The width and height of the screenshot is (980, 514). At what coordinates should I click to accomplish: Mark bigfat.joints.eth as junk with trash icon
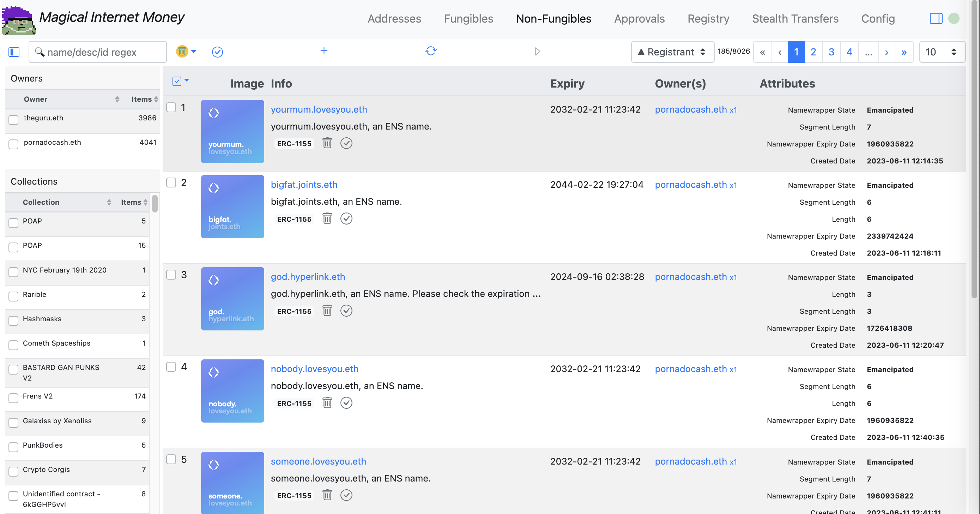(327, 219)
